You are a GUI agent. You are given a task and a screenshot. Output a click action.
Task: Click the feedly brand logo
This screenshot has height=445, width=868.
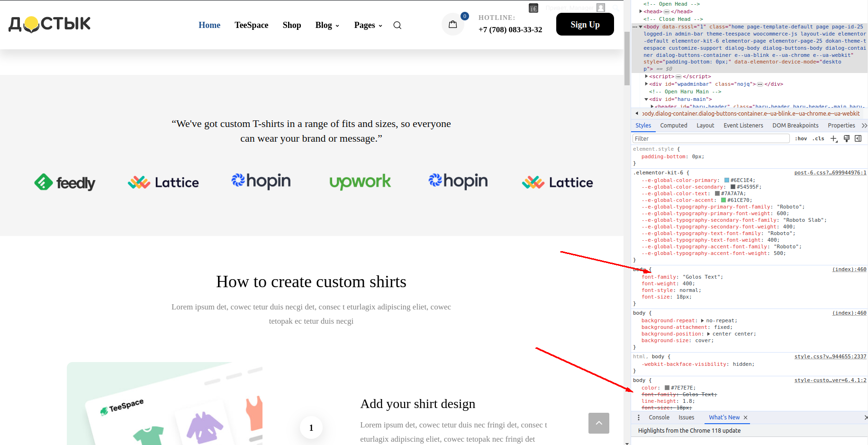point(65,182)
